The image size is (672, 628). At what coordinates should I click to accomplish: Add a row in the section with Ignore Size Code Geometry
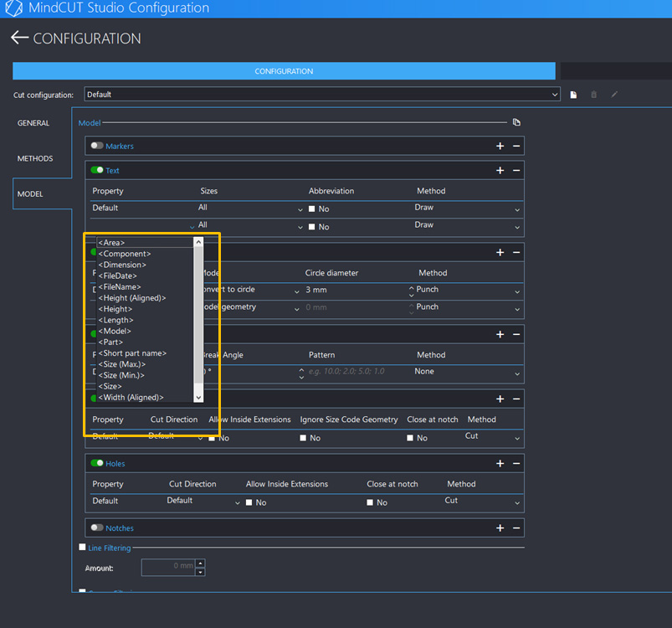click(x=500, y=399)
